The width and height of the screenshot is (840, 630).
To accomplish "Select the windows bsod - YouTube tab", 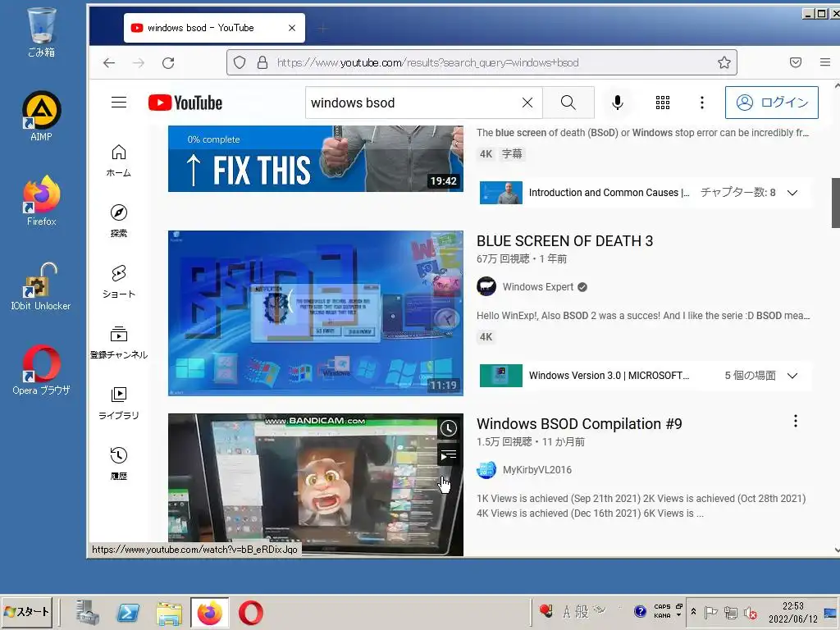I will [214, 28].
